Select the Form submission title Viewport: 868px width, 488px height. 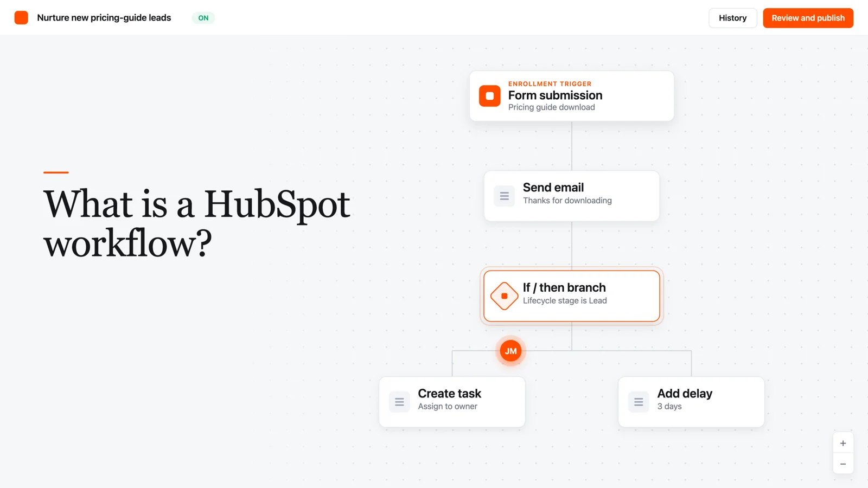click(x=555, y=95)
